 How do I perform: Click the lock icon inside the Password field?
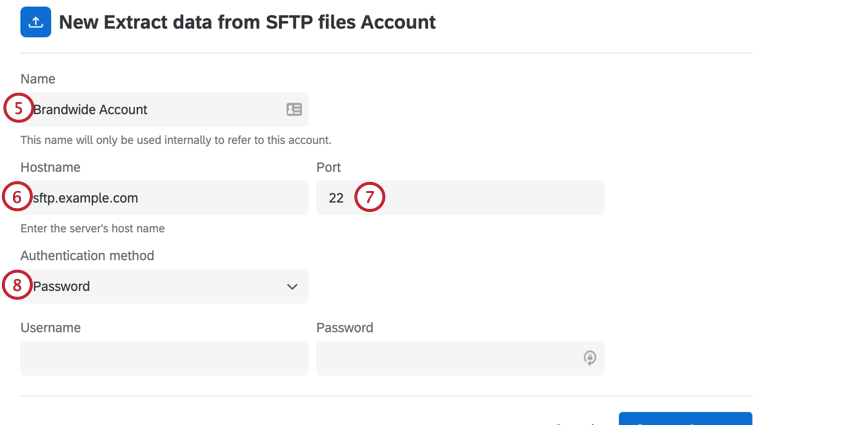click(x=590, y=358)
